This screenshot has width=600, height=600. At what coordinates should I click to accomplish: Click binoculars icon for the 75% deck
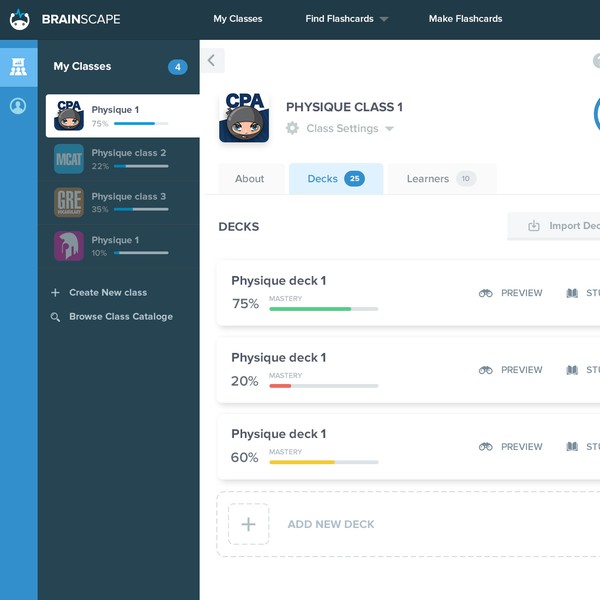click(x=486, y=293)
